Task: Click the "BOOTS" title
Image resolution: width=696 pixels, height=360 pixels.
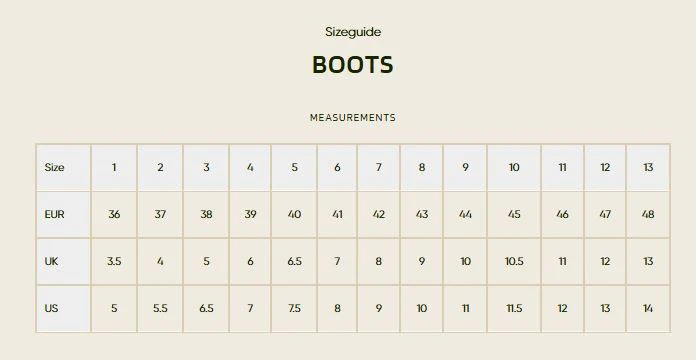Action: click(353, 65)
